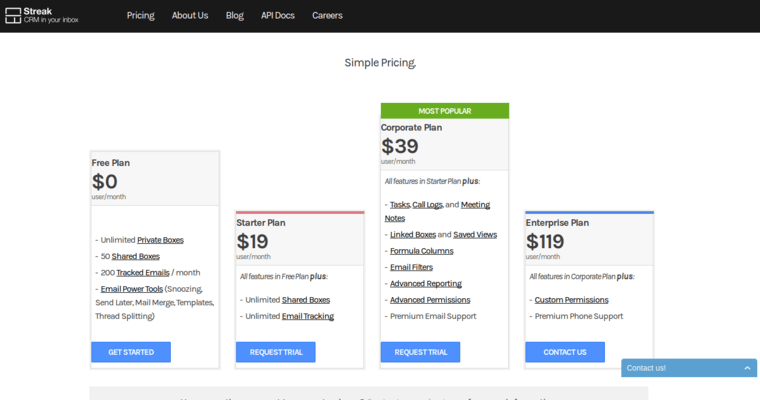Viewport: 760px width, 400px height.
Task: Follow the Tracked Emails link
Action: [144, 272]
